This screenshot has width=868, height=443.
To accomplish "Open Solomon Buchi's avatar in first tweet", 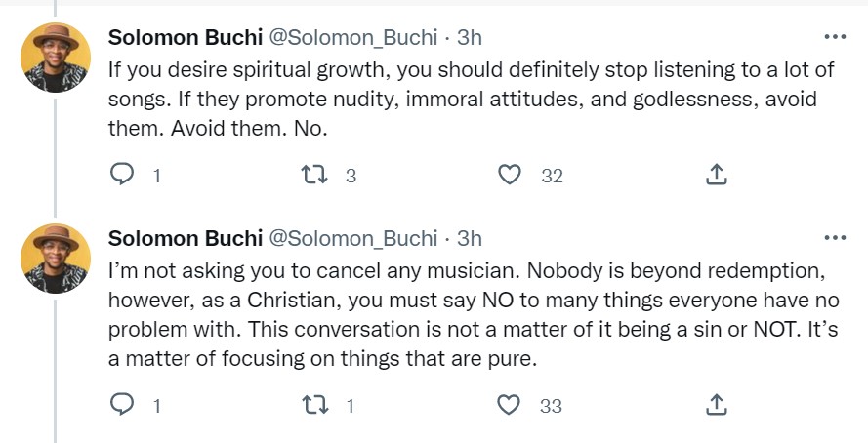I will point(56,57).
